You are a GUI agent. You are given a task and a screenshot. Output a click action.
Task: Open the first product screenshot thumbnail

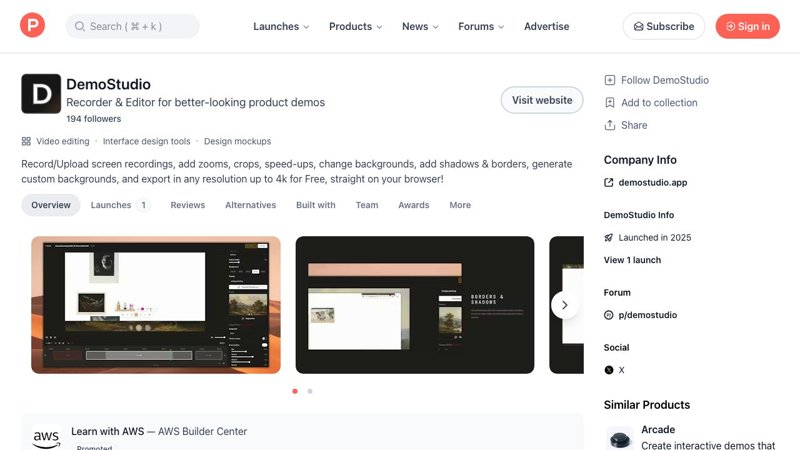click(x=156, y=305)
